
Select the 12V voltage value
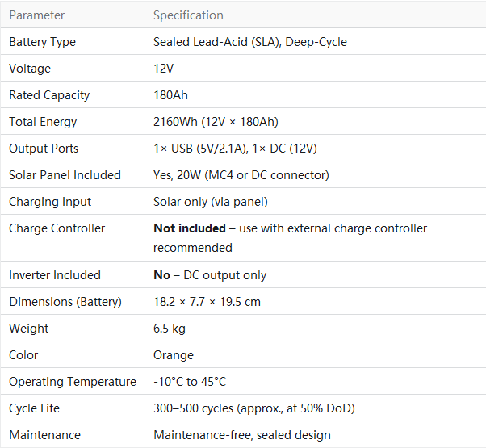click(164, 69)
